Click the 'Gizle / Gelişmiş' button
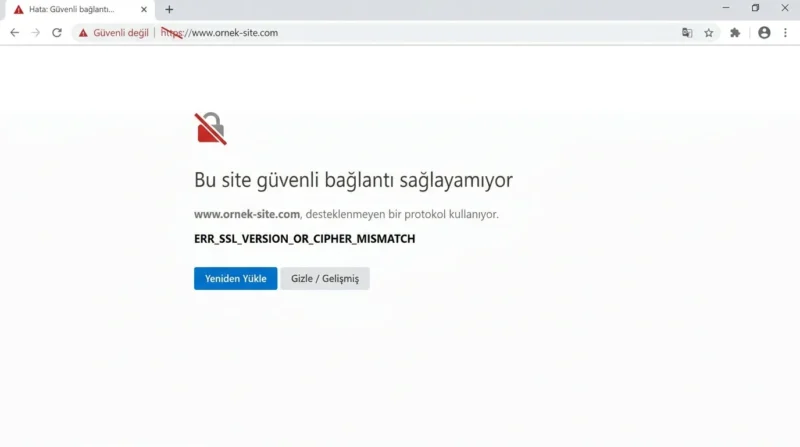This screenshot has width=800, height=447. [324, 279]
